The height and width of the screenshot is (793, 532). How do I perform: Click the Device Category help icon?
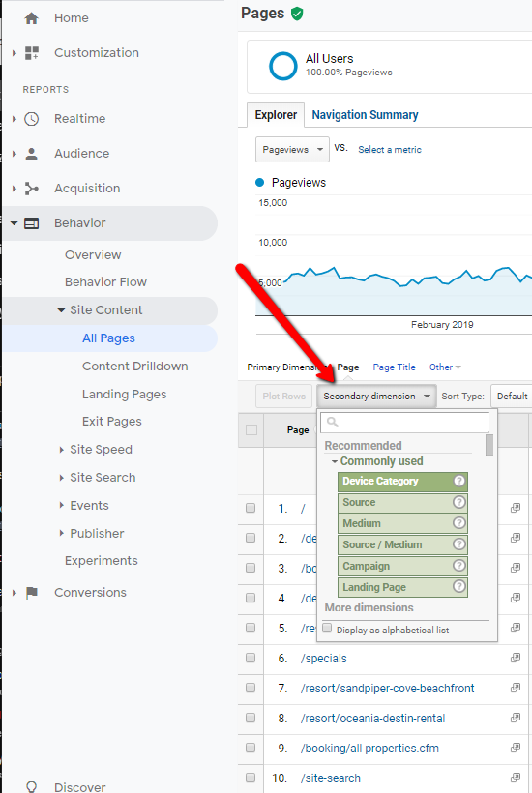[x=459, y=481]
